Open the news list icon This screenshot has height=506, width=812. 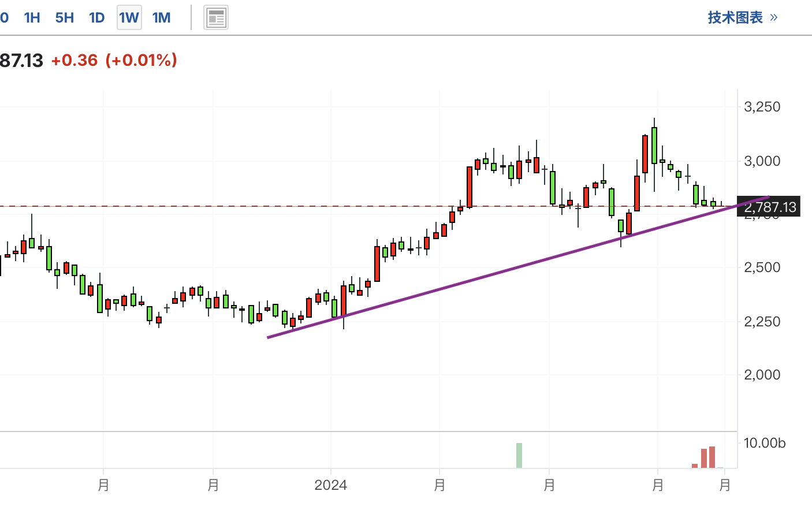coord(216,18)
